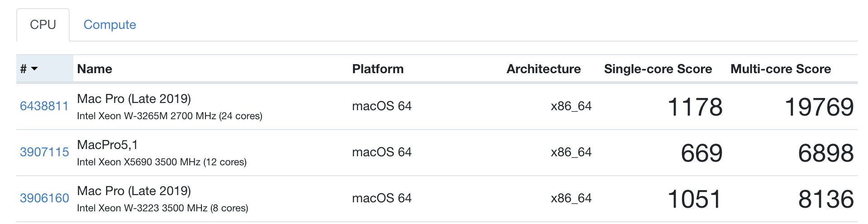868x224 pixels.
Task: Click the 669 single-core score
Action: [701, 153]
